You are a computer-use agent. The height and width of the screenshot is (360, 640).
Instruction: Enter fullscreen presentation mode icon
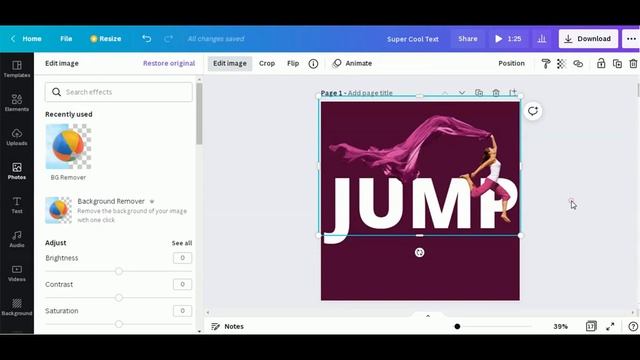(610, 326)
